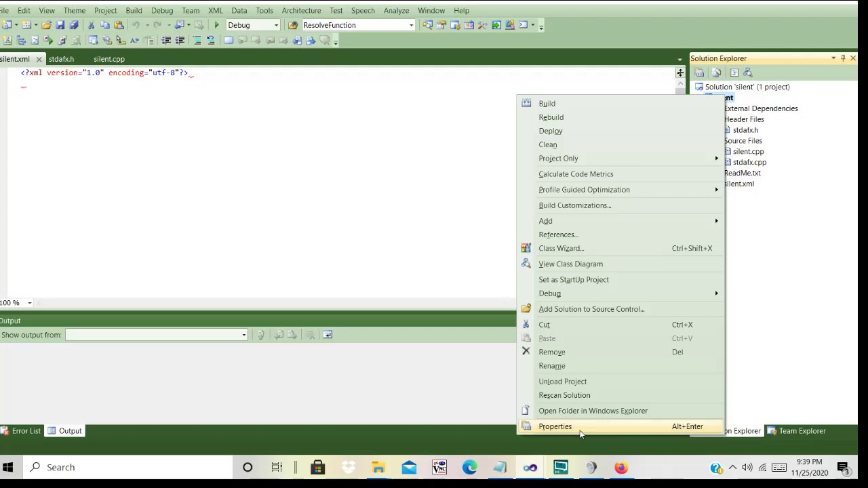868x488 pixels.
Task: Open the Mail app on taskbar
Action: pos(409,468)
